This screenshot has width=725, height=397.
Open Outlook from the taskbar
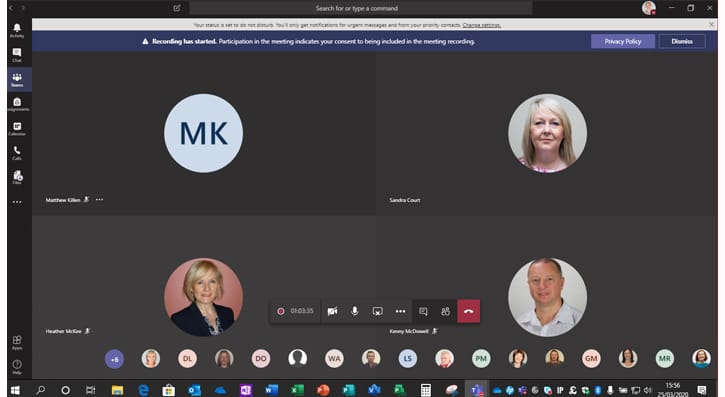[x=194, y=390]
